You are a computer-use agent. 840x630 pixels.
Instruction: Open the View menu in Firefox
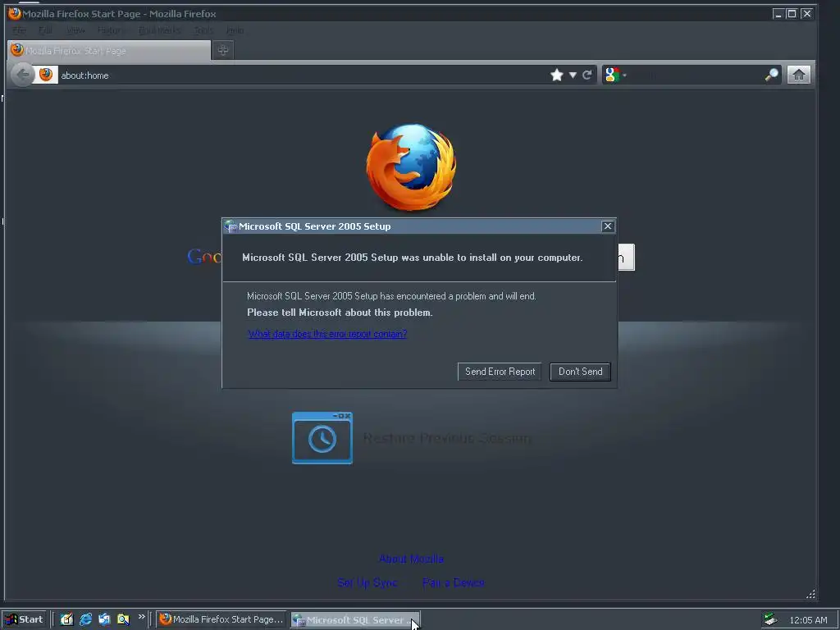[75, 30]
